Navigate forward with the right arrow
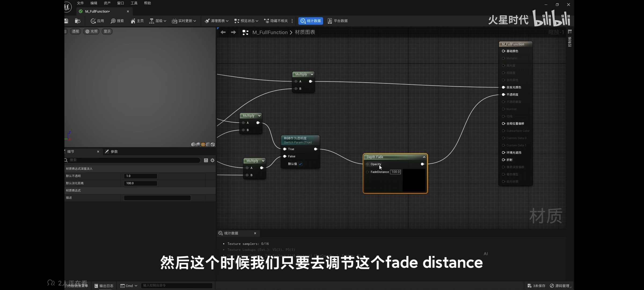Viewport: 644px width, 290px height. [233, 32]
